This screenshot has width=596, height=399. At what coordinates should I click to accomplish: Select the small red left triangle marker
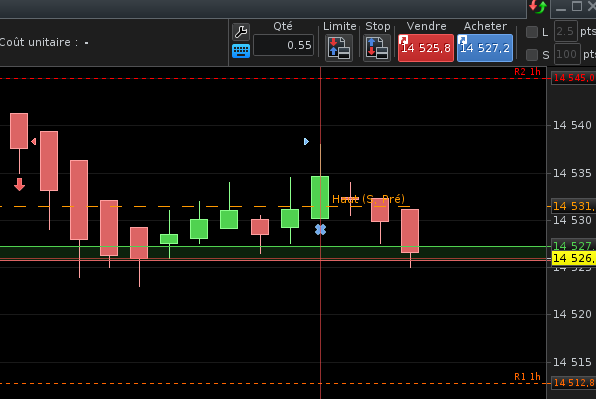[33, 142]
